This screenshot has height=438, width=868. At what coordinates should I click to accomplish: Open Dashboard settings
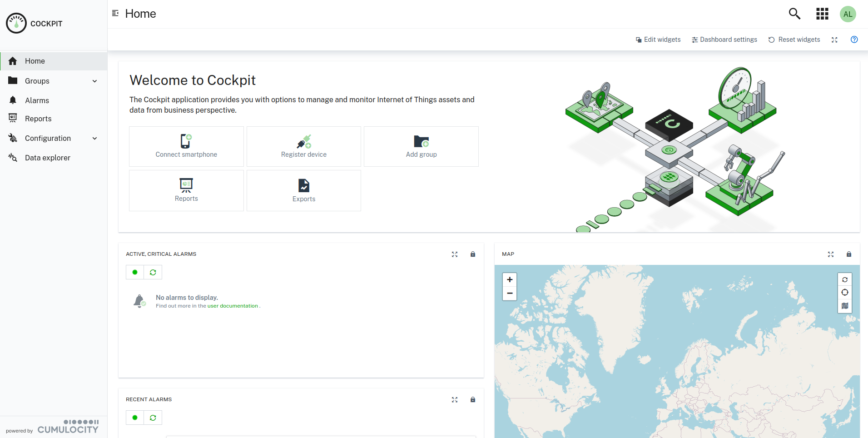click(724, 40)
